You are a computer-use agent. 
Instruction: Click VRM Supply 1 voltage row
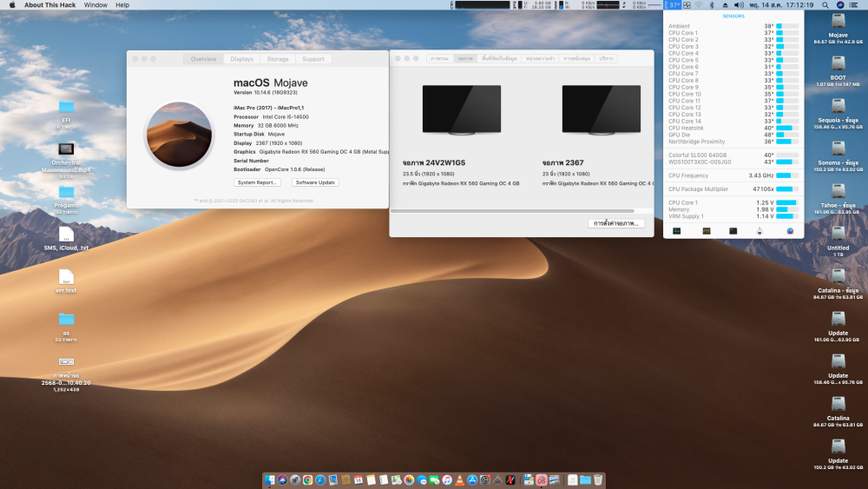(733, 216)
